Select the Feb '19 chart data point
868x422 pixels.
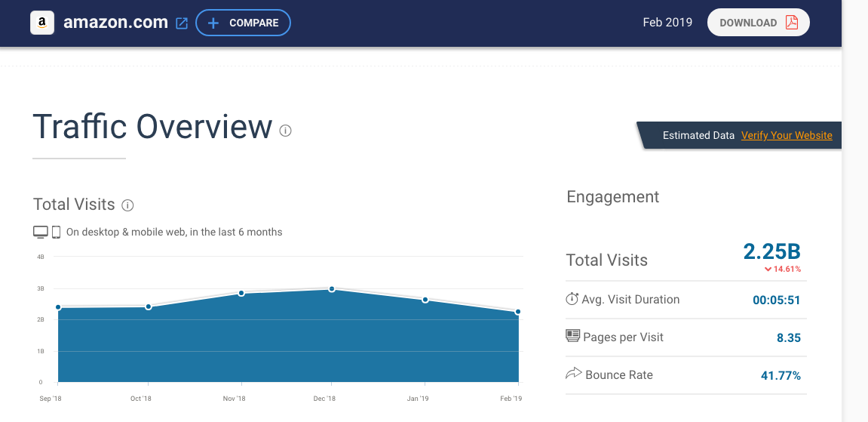[518, 312]
